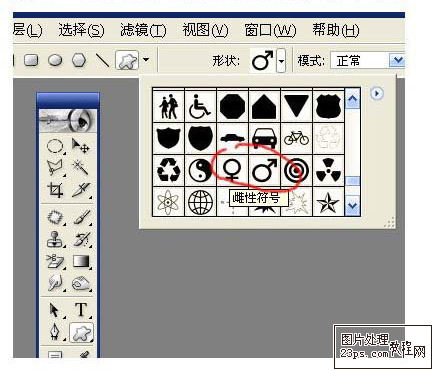433x370 pixels.
Task: Expand the mode dropdown showing 正常
Action: pyautogui.click(x=397, y=61)
